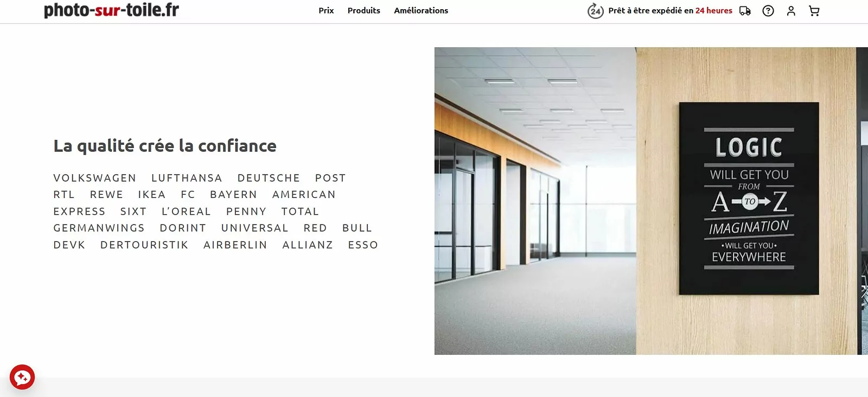Click the DEVK brand name
This screenshot has height=397, width=868.
(x=69, y=245)
